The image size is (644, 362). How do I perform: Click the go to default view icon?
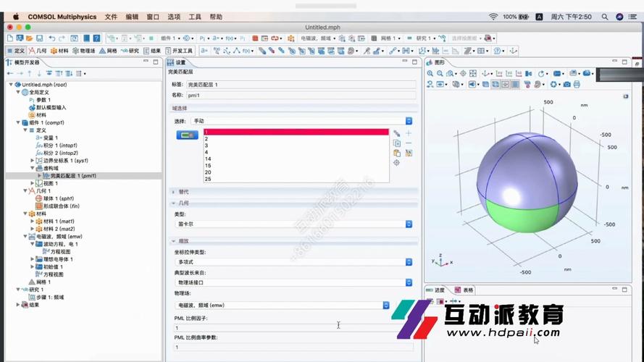pos(486,73)
